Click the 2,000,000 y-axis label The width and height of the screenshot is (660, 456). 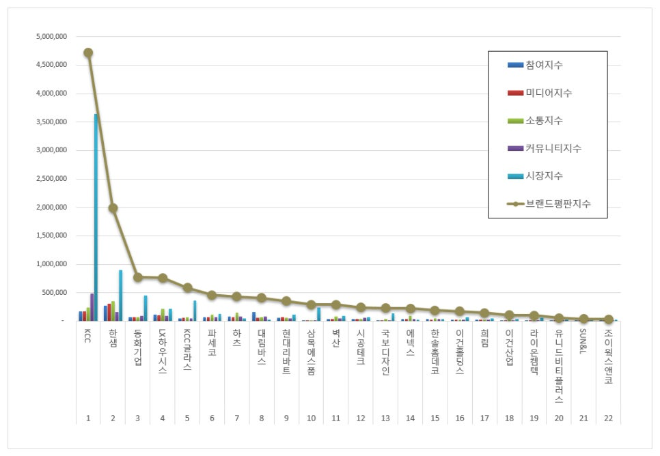click(51, 207)
